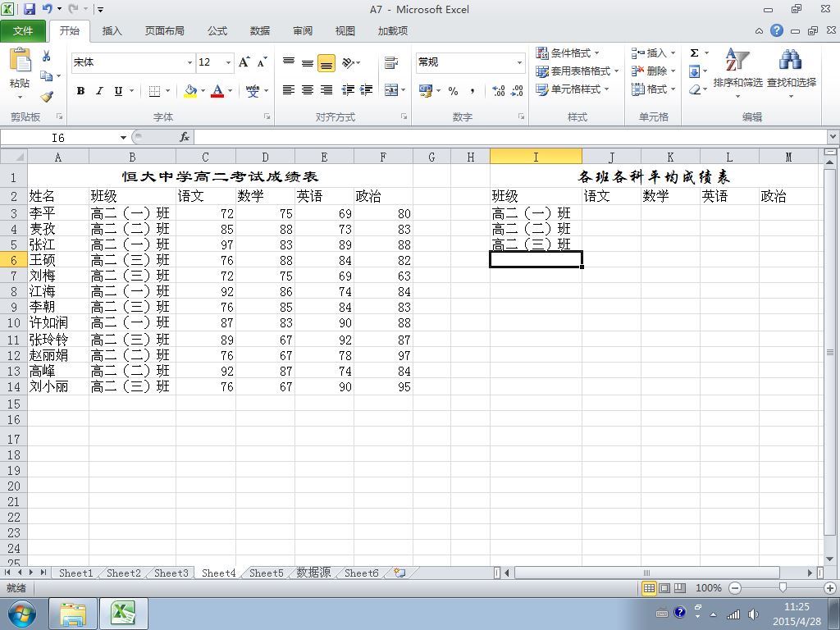Click the Clear eraser icon
840x630 pixels.
coord(694,89)
